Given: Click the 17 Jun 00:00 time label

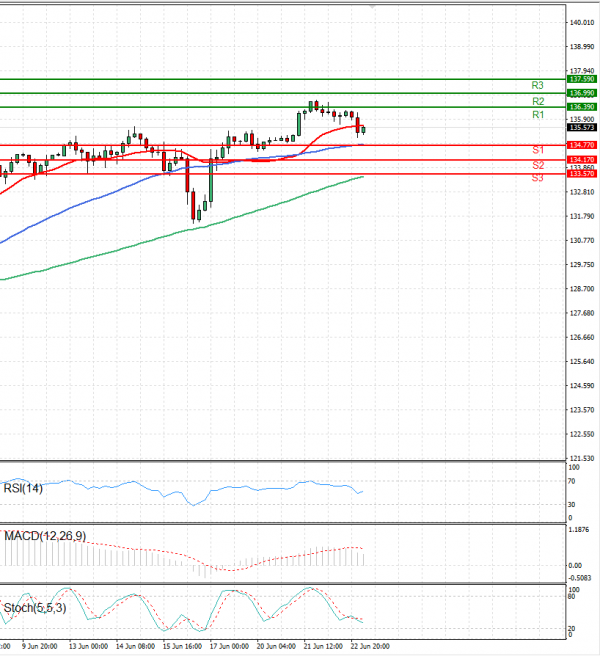Looking at the screenshot, I should click(x=229, y=646).
